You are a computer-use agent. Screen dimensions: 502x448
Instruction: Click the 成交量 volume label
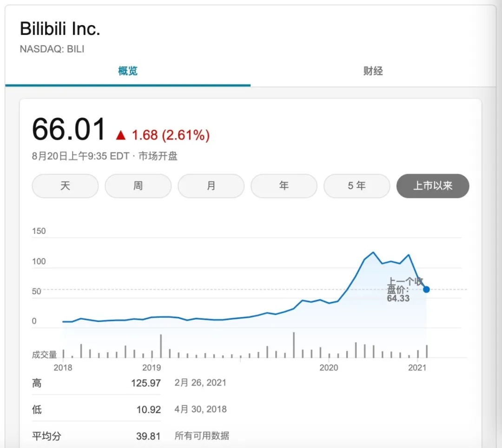point(44,355)
